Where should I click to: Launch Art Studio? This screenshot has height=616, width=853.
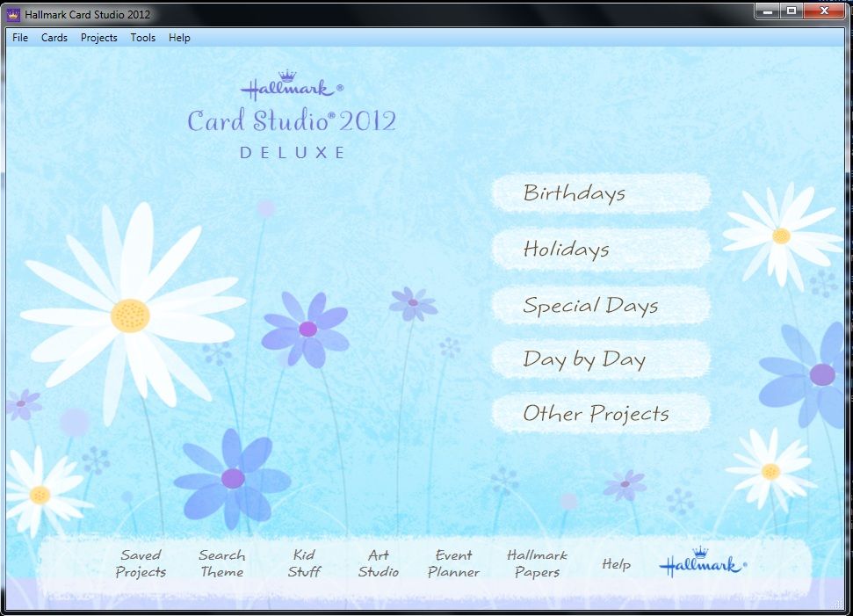pos(379,564)
